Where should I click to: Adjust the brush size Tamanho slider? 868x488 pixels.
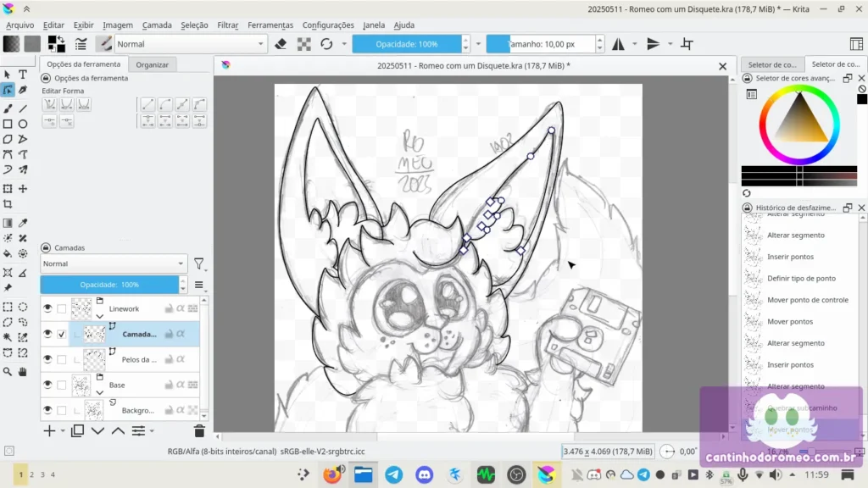pyautogui.click(x=541, y=44)
